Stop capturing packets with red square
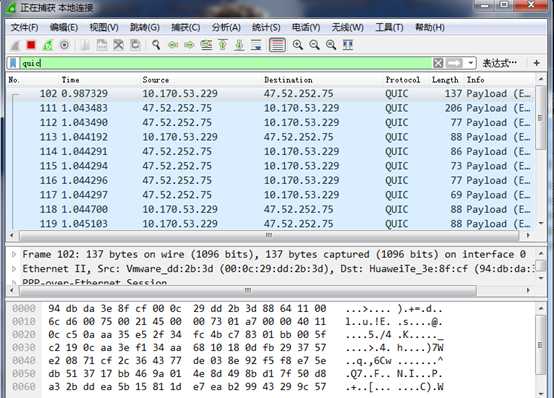 pos(31,45)
